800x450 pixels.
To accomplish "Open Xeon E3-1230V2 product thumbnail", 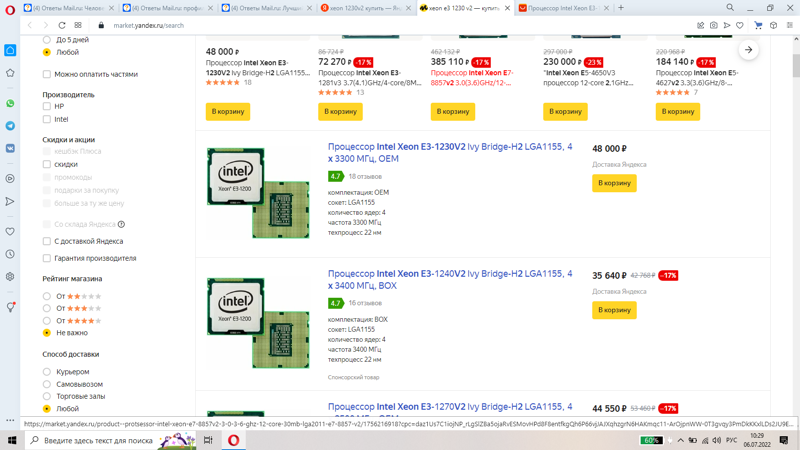I will tap(258, 192).
